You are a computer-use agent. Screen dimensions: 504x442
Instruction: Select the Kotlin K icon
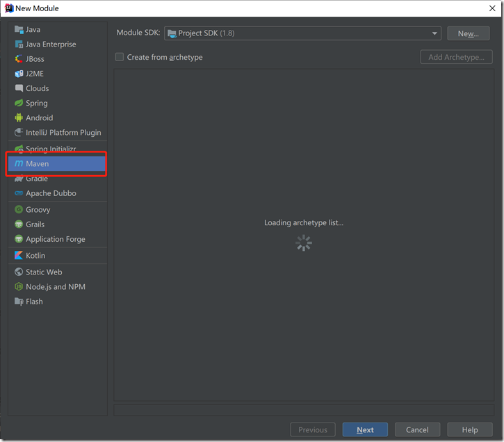(x=19, y=256)
